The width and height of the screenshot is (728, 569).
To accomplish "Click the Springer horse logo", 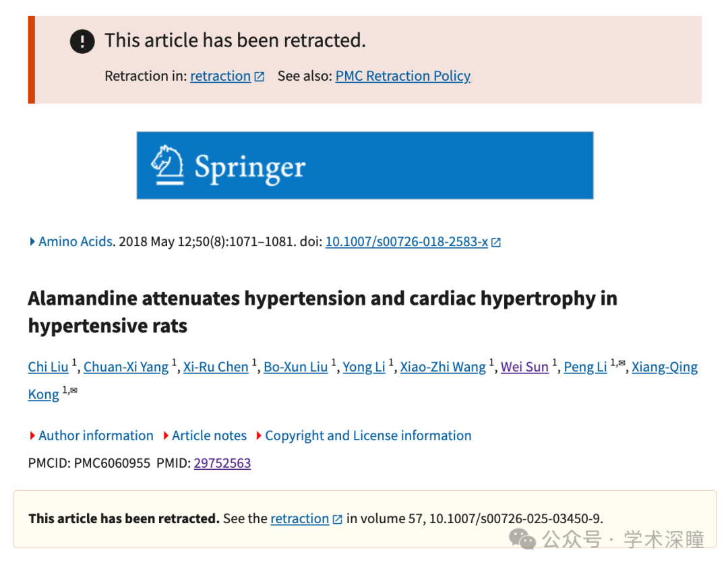I will click(167, 164).
